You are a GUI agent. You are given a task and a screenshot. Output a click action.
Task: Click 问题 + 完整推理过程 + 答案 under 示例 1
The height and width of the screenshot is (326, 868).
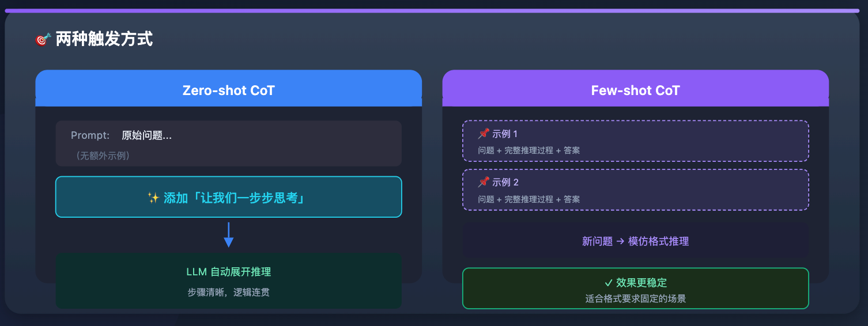pyautogui.click(x=529, y=150)
